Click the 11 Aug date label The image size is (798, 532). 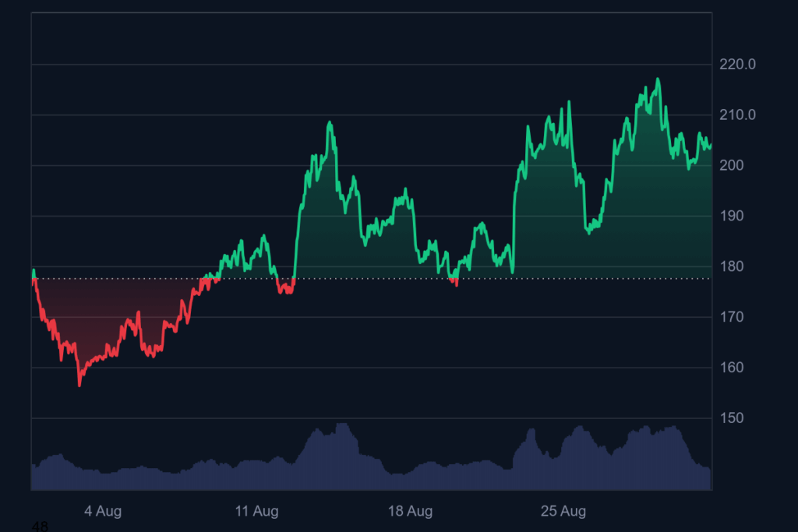(256, 511)
